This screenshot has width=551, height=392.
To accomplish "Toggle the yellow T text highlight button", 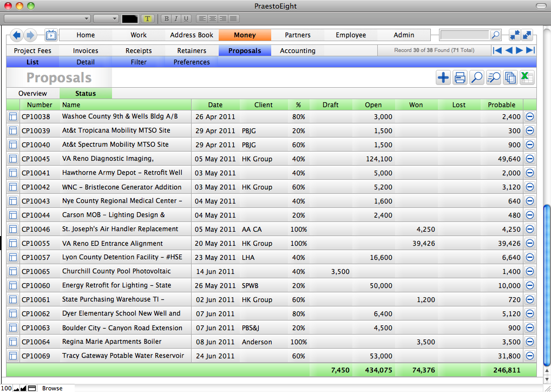I will pos(148,18).
